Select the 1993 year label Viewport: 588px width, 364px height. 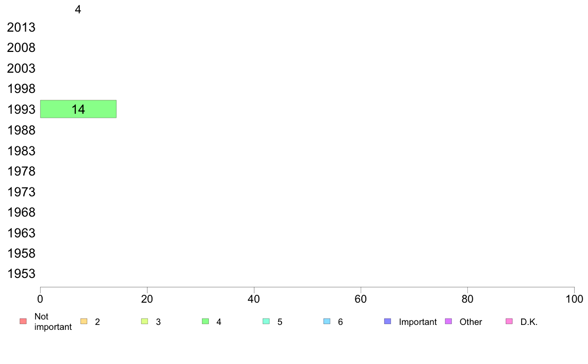(21, 109)
